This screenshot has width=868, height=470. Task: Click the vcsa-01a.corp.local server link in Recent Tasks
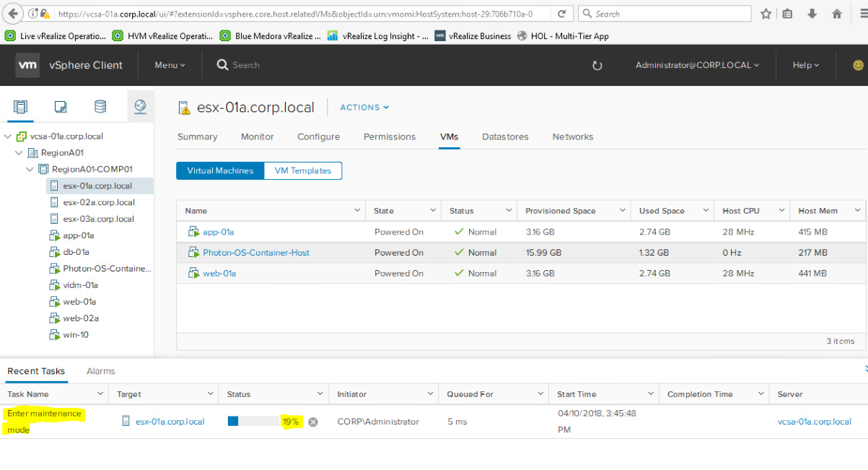point(815,422)
